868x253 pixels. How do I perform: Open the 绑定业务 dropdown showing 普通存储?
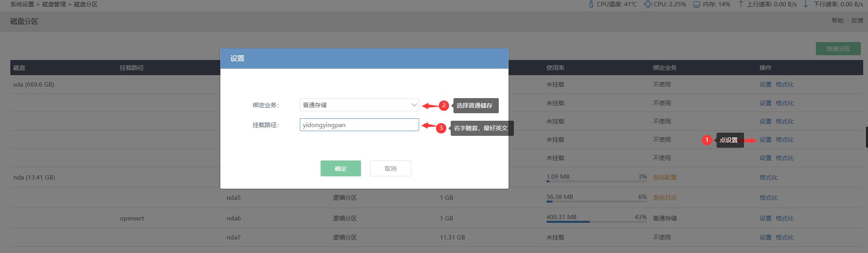(x=359, y=105)
